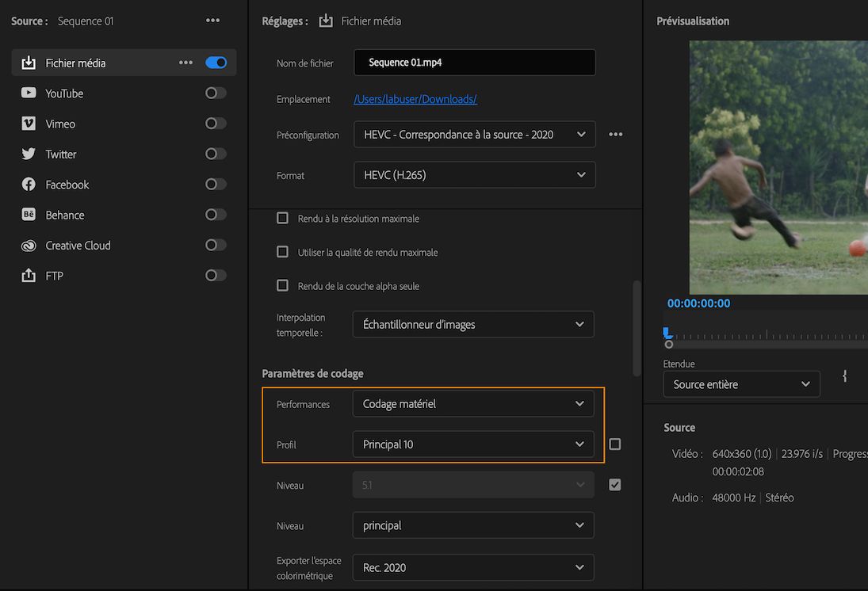868x591 pixels.
Task: Open the ellipsis menu next to Sequence 01
Action: [x=212, y=21]
